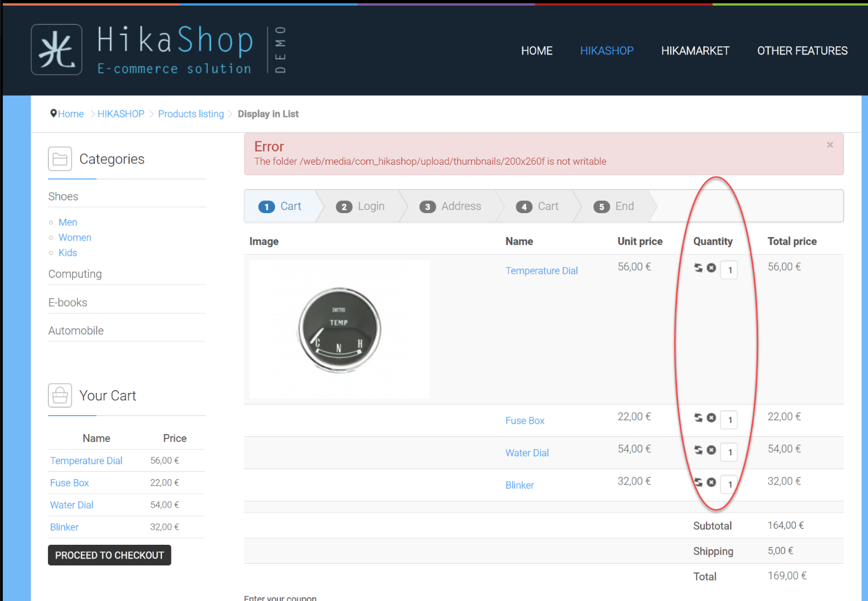Click the Total amount 169,00 €
This screenshot has height=601, width=868.
click(787, 576)
